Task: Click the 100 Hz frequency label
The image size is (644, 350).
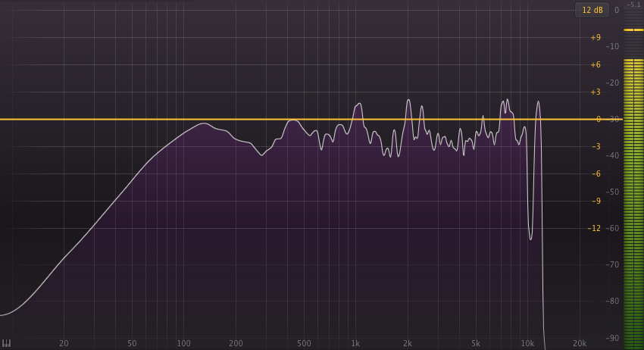Action: click(x=183, y=343)
